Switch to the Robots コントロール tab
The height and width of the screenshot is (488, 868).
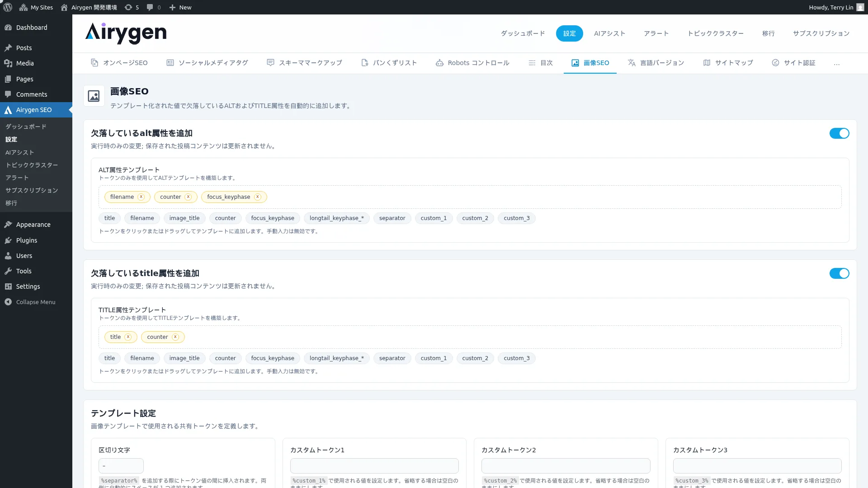[473, 63]
